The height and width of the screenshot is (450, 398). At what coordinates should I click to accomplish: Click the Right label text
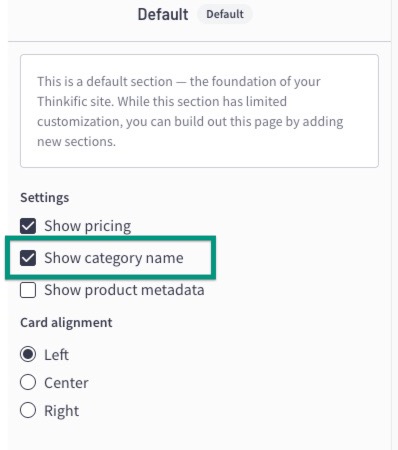pos(62,411)
